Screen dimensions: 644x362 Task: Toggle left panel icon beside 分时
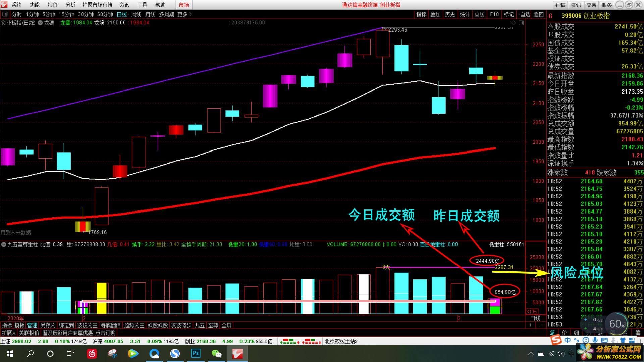point(5,14)
